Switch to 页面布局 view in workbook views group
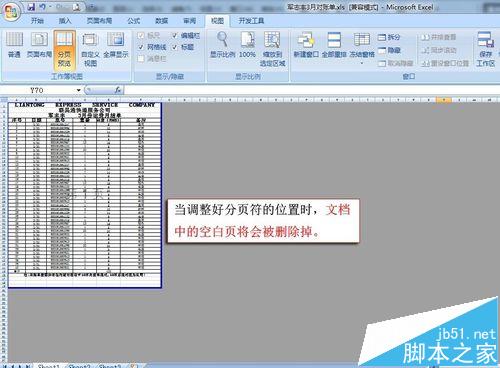The height and width of the screenshot is (368, 500). pyautogui.click(x=39, y=45)
